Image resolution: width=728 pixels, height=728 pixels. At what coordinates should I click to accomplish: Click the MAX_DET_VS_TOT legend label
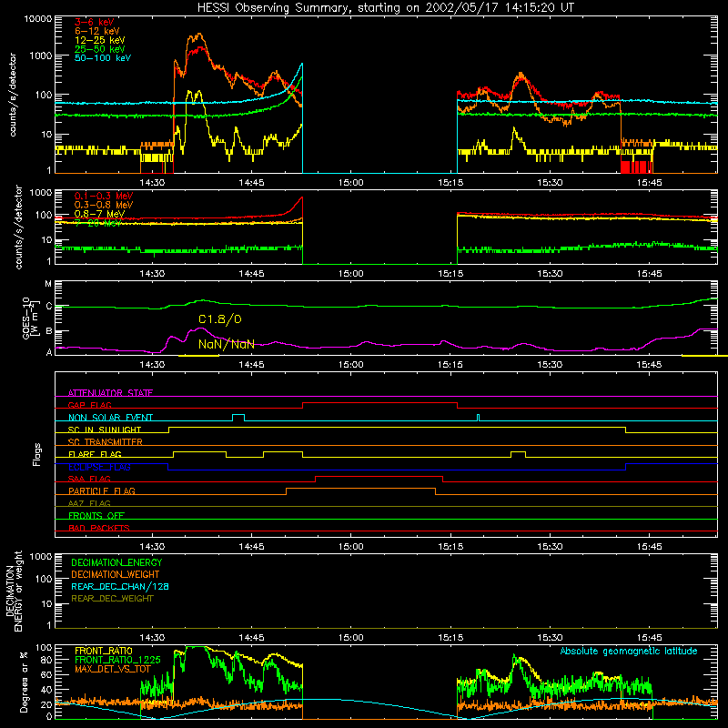coord(113,669)
